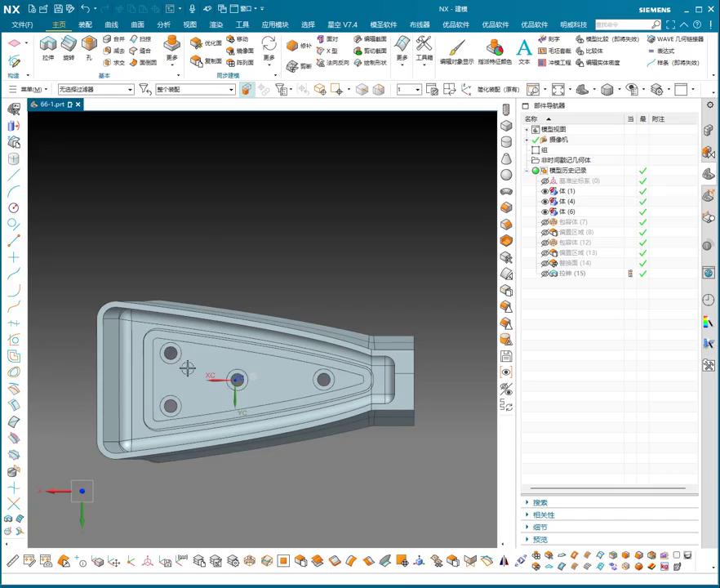Toggle visibility eye of 体 (6)
The width and height of the screenshot is (720, 588).
click(545, 212)
